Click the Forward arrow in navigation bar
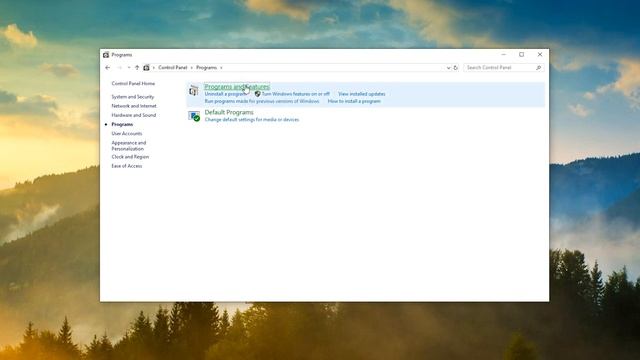 tap(119, 68)
